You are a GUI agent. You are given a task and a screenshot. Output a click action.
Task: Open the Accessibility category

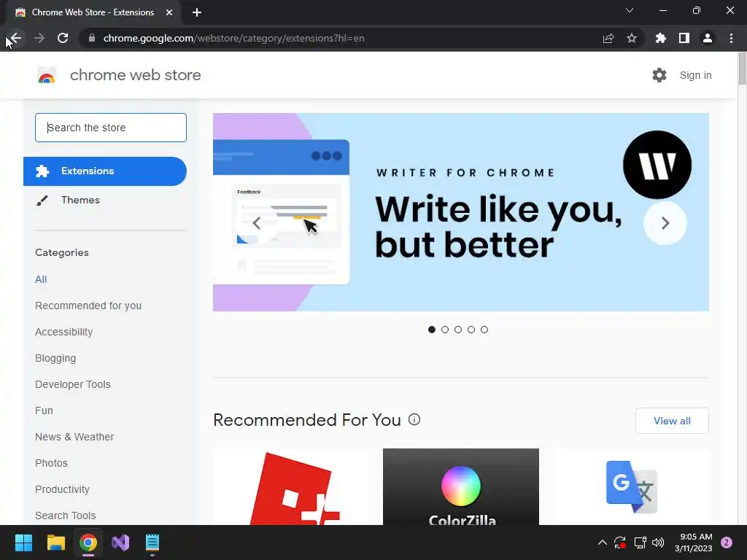pyautogui.click(x=64, y=332)
